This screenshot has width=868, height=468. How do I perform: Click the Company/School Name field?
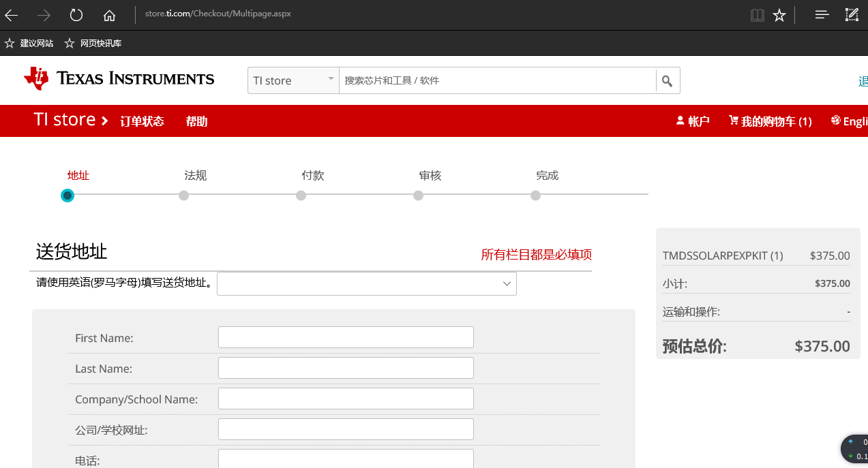(346, 399)
